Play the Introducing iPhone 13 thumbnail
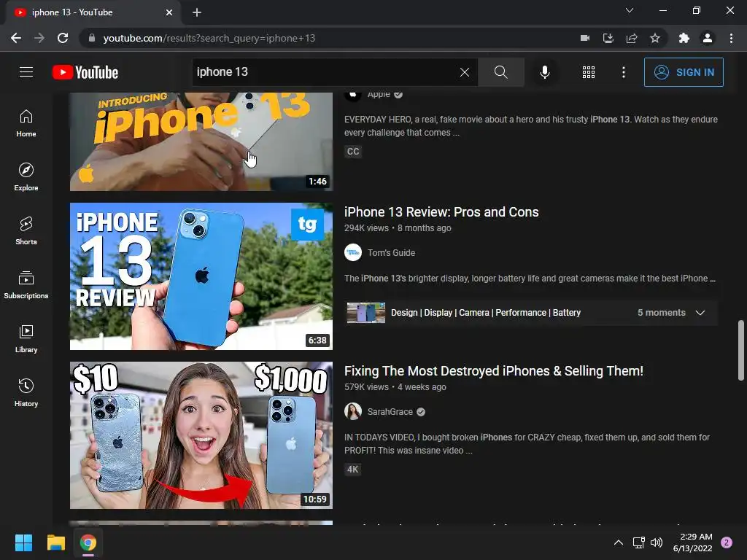The image size is (747, 560). point(201,141)
